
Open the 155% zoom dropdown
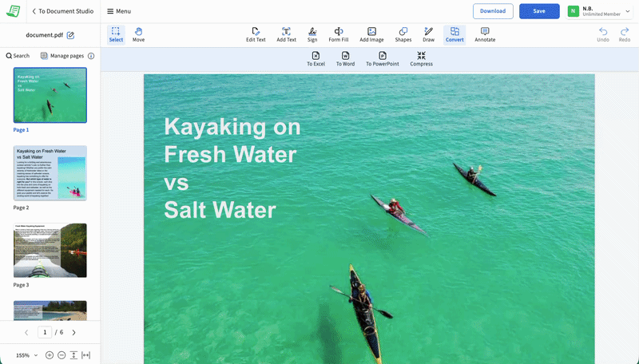(27, 355)
